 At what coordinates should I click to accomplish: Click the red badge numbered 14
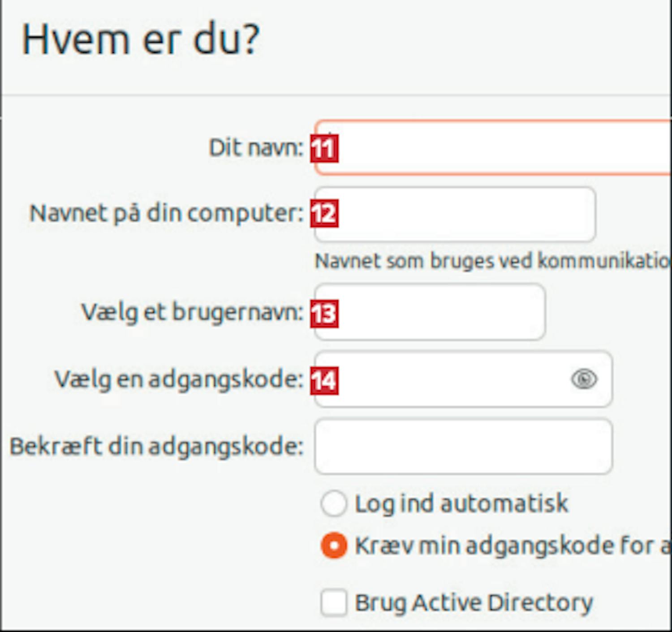pos(324,381)
